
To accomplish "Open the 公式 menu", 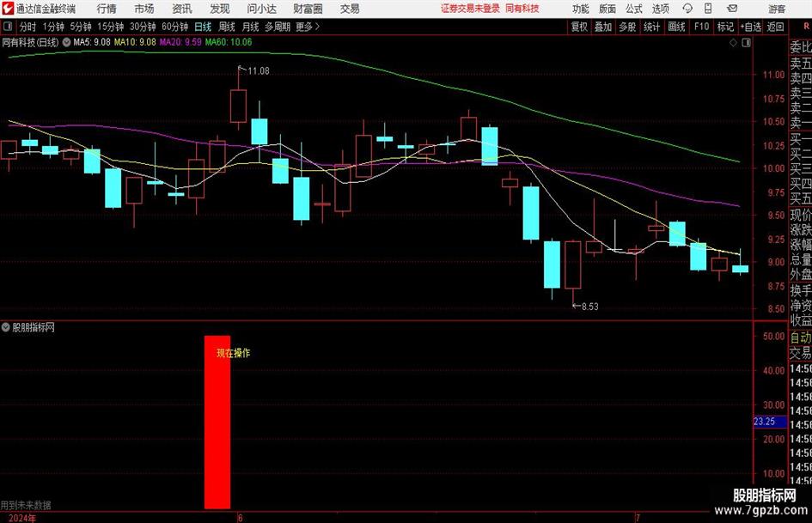I will coord(634,9).
